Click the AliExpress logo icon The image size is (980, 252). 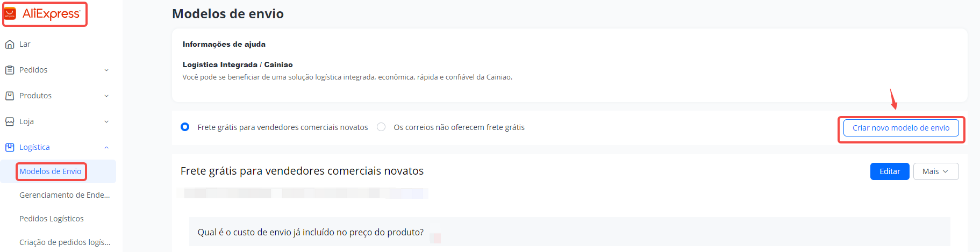coord(10,14)
